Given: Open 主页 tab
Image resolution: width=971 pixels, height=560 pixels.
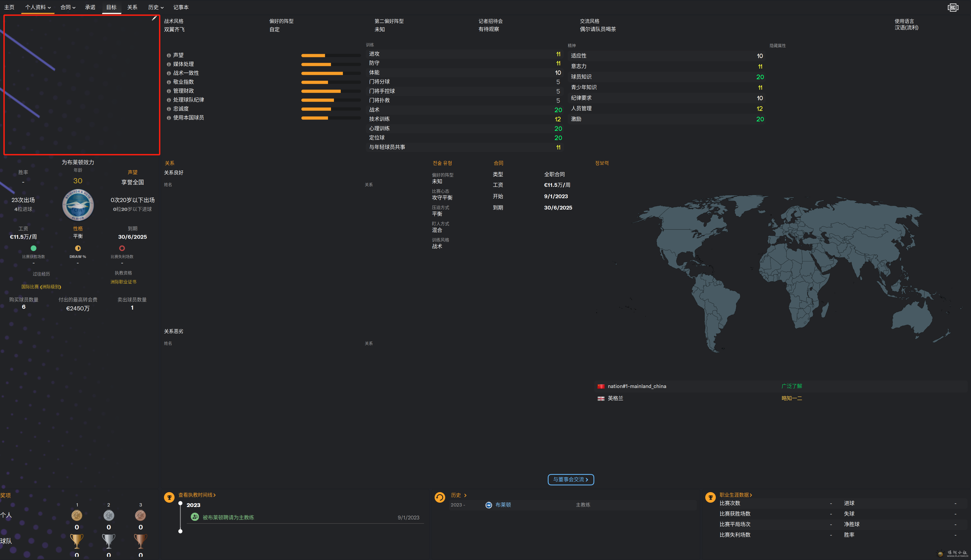Looking at the screenshot, I should (x=9, y=7).
